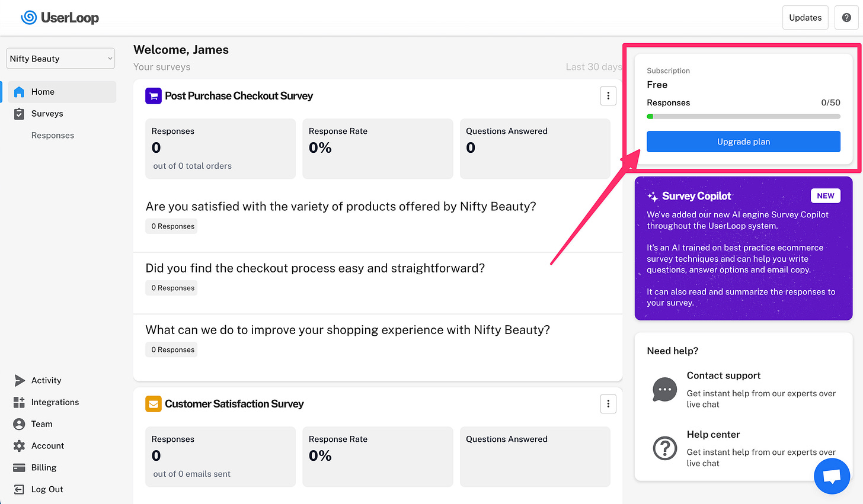
Task: Click the Welcome, James heading
Action: point(181,50)
